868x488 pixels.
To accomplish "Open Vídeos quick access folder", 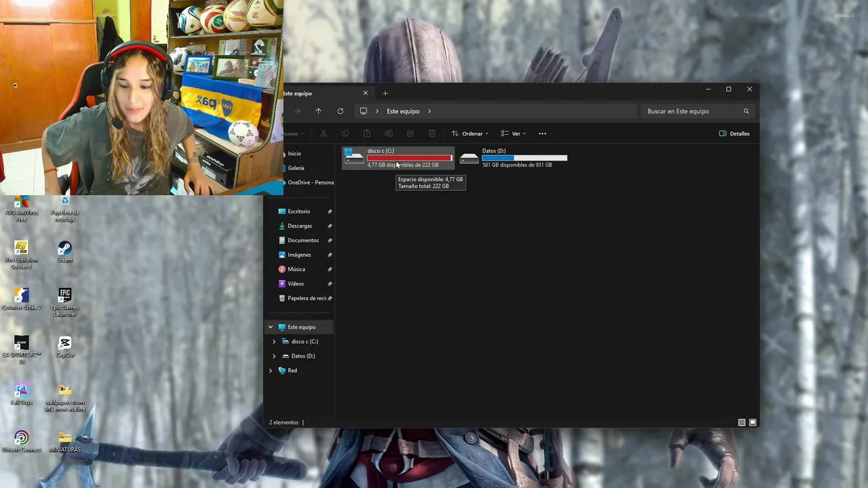I will click(x=296, y=284).
